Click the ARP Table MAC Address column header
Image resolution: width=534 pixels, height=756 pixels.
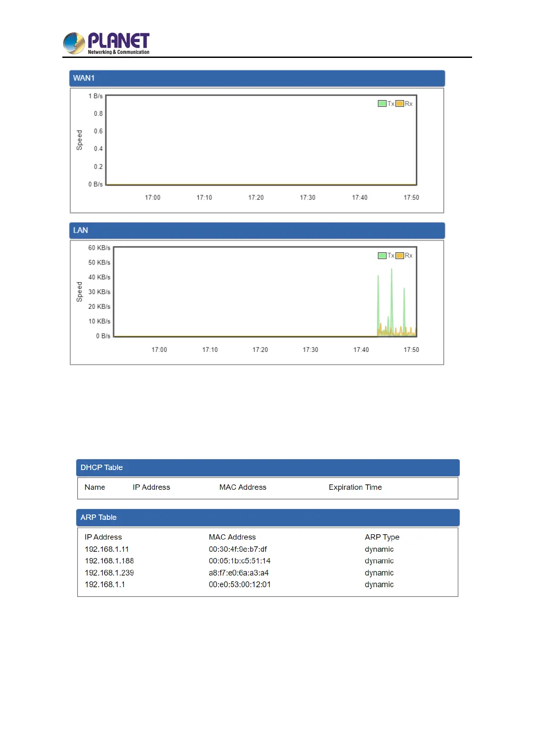232,537
